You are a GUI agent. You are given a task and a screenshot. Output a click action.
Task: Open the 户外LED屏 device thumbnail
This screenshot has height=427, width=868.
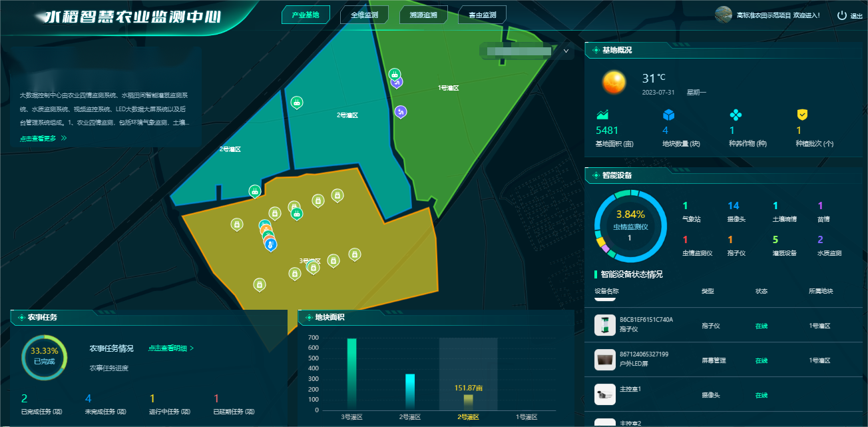[x=604, y=359]
